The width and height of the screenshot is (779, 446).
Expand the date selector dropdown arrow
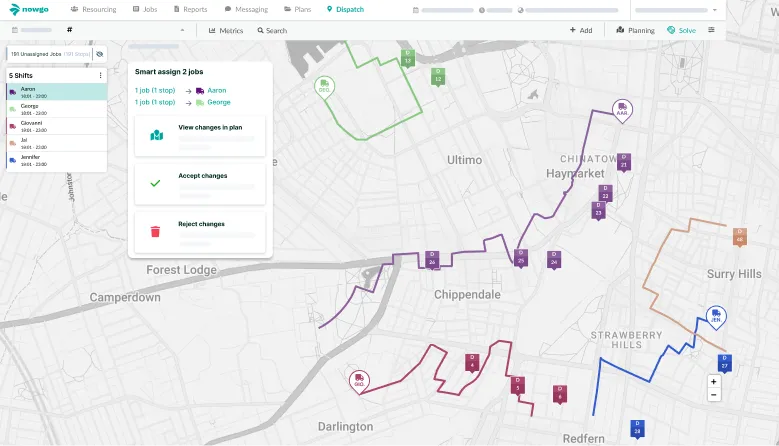tap(182, 30)
